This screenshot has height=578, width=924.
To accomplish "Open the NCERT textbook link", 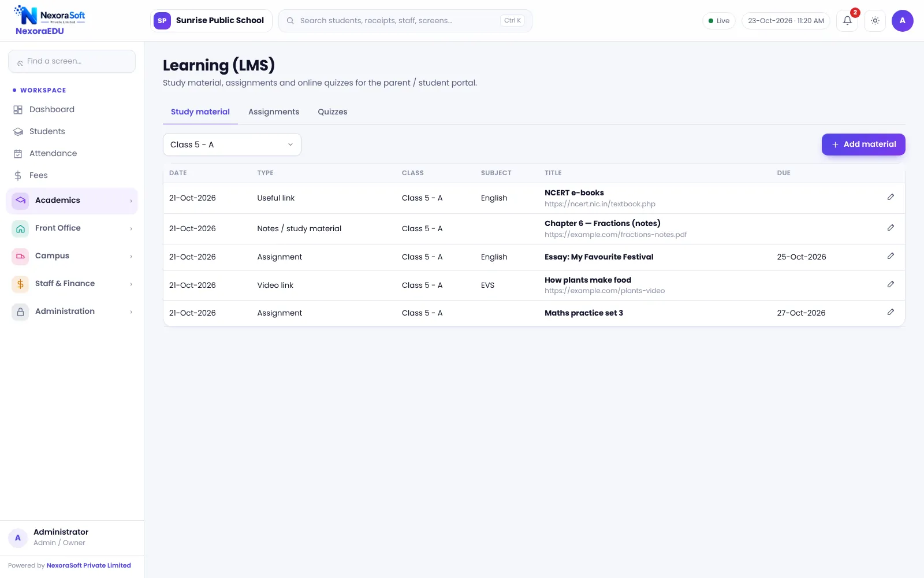I will (600, 204).
